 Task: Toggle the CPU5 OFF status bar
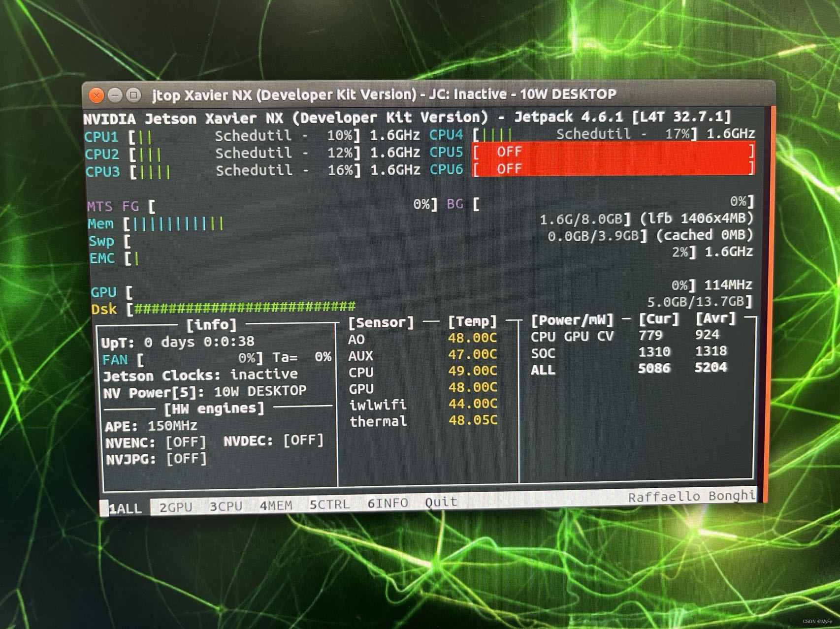click(x=613, y=152)
